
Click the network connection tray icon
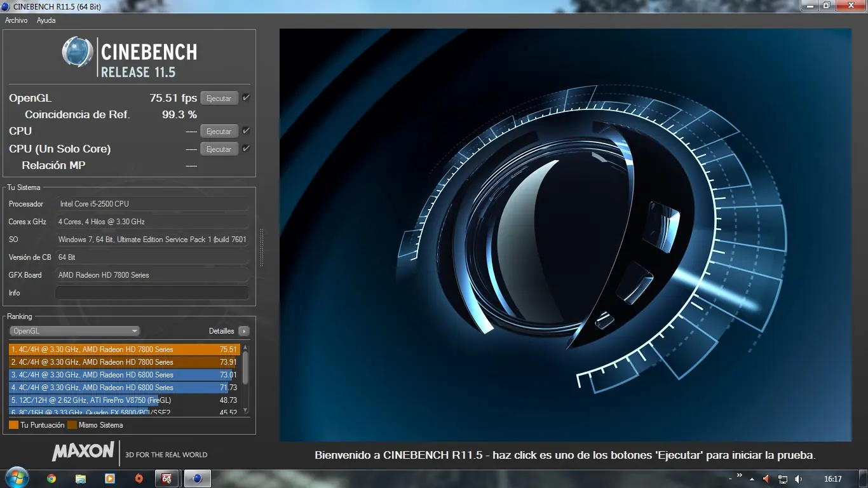pos(783,479)
